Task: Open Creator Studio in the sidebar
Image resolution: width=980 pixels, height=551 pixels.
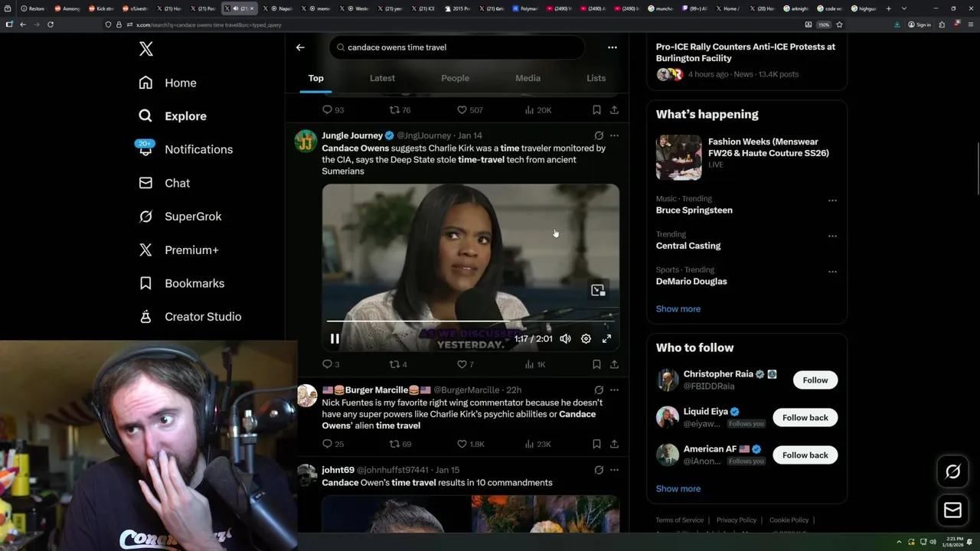Action: (189, 317)
